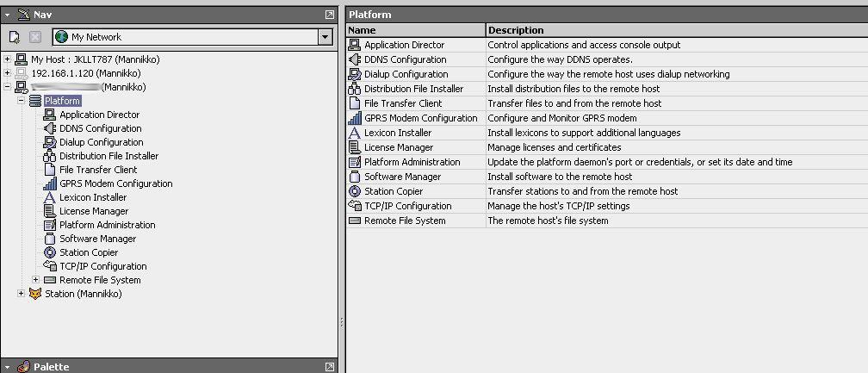Screen dimensions: 868x373
Task: Click Software Manager icon in Nav tree
Action: pyautogui.click(x=49, y=239)
